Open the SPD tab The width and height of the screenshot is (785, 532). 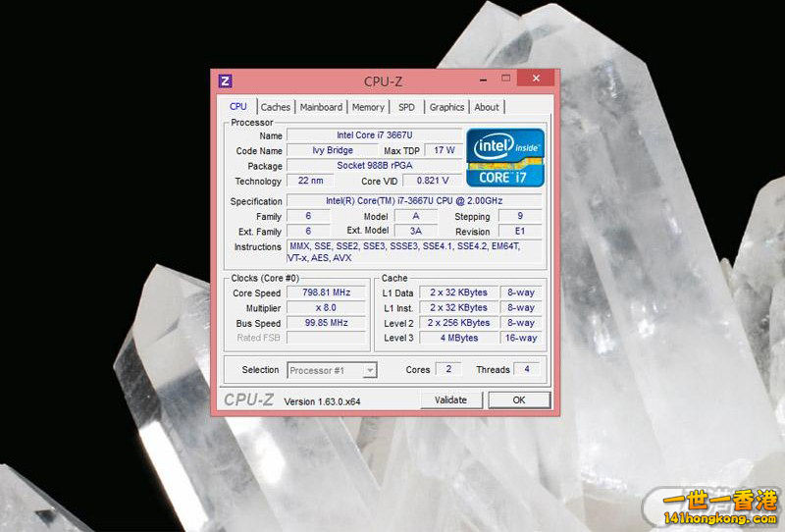tap(406, 107)
